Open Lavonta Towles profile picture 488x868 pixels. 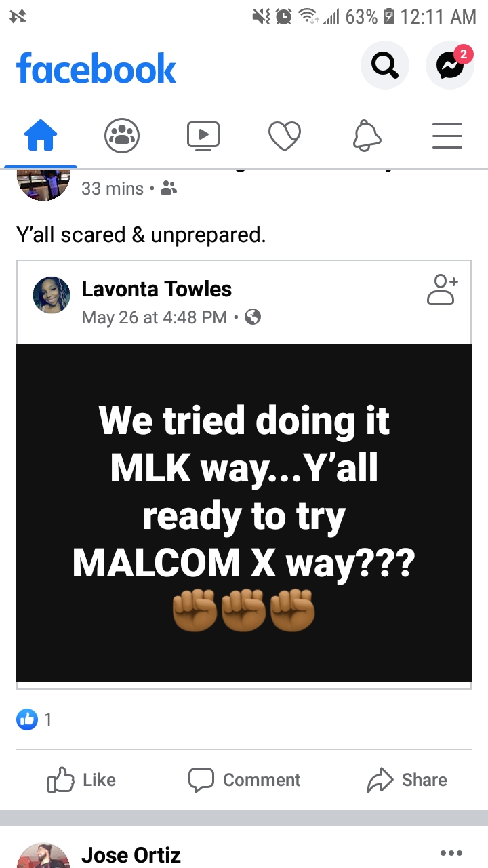(52, 295)
